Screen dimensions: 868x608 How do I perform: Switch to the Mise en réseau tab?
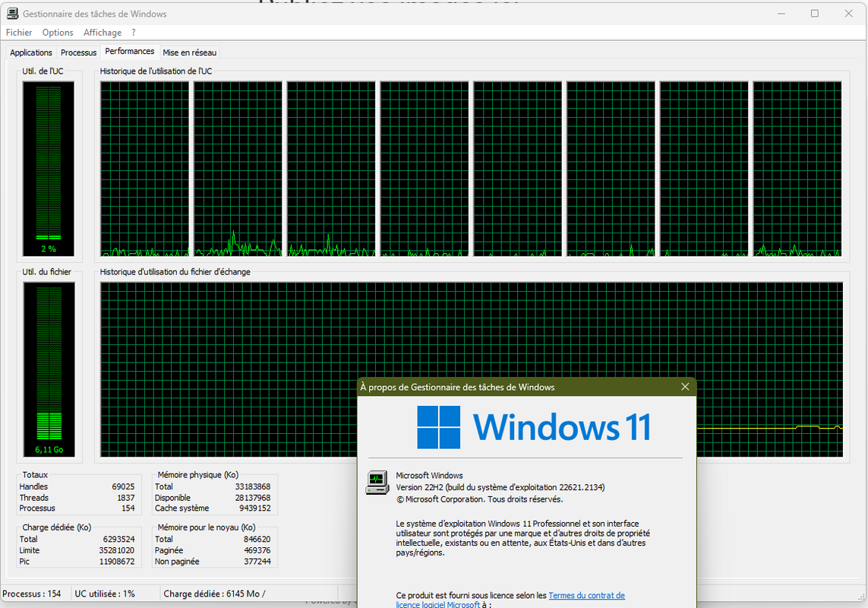[189, 52]
